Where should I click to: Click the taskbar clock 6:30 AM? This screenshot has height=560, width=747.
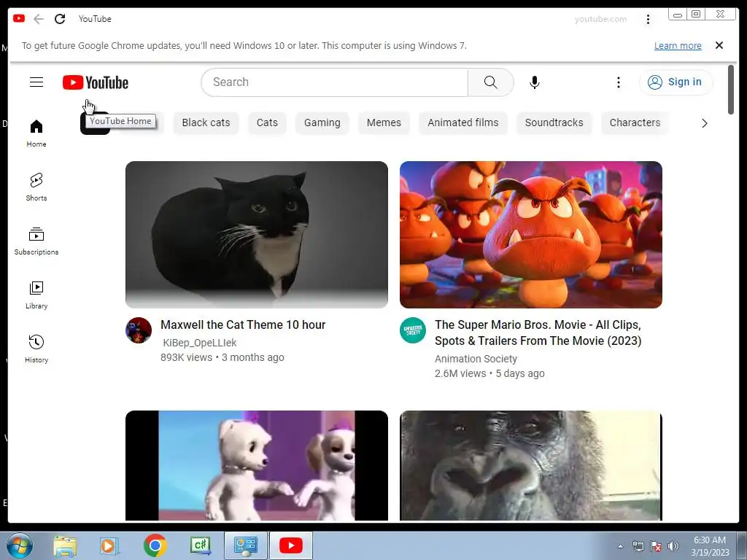709,540
